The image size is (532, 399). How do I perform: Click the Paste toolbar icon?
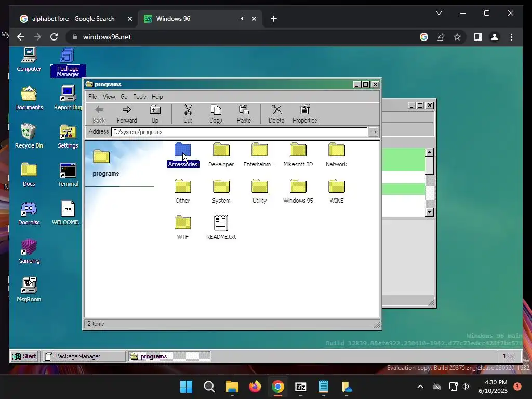(x=244, y=114)
